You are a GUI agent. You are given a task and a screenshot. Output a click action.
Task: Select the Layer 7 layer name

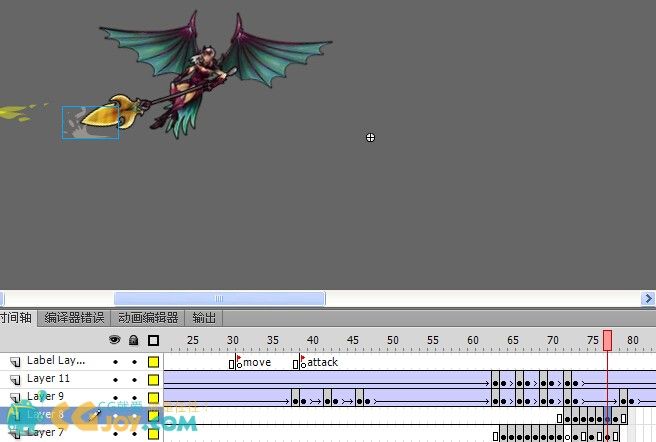click(x=45, y=432)
